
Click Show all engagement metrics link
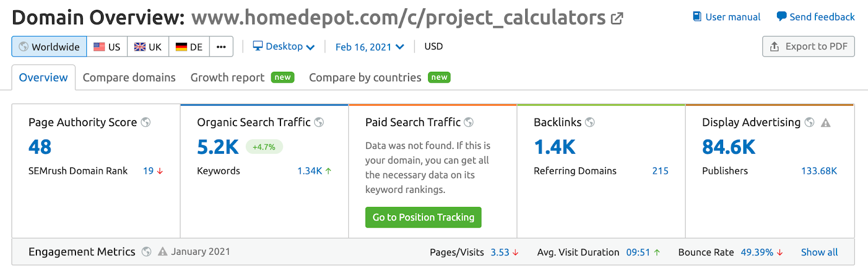819,252
